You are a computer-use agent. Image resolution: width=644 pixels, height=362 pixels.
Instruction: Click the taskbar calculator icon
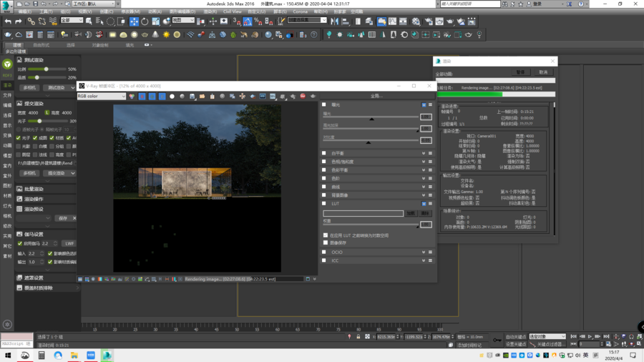(x=42, y=356)
